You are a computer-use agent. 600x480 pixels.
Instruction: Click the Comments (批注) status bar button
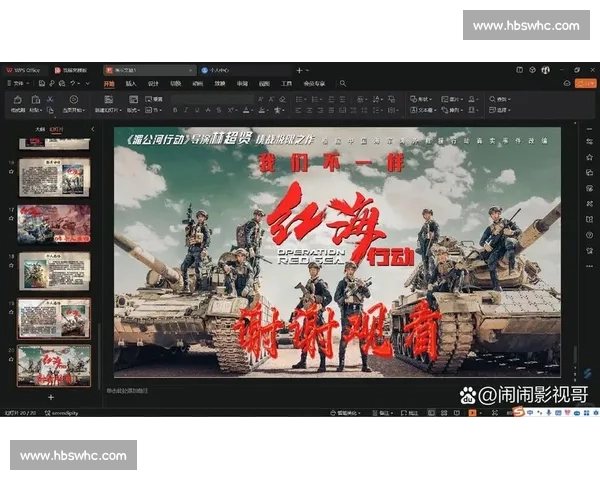[x=409, y=413]
